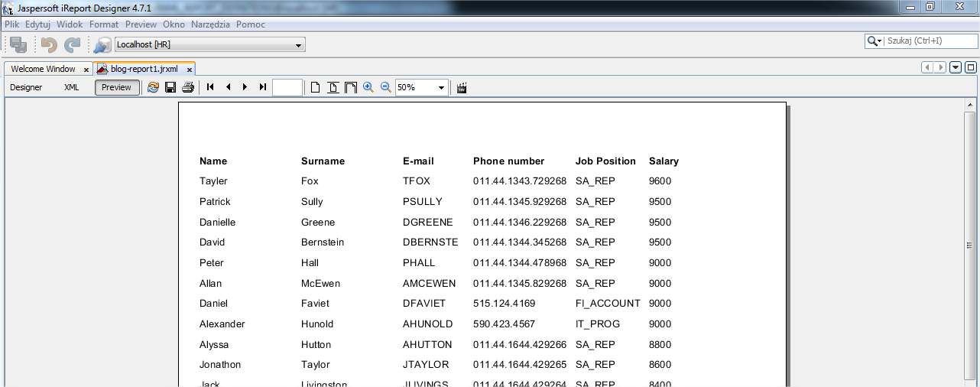Open the Pomoc menu
The height and width of the screenshot is (387, 980).
click(x=251, y=24)
